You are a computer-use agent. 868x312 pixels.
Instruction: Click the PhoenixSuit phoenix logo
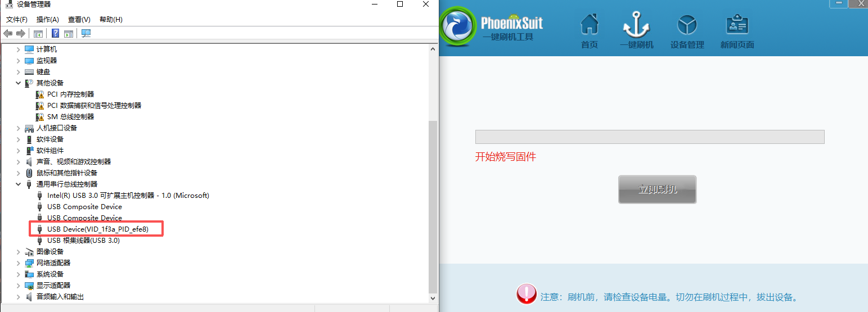459,31
